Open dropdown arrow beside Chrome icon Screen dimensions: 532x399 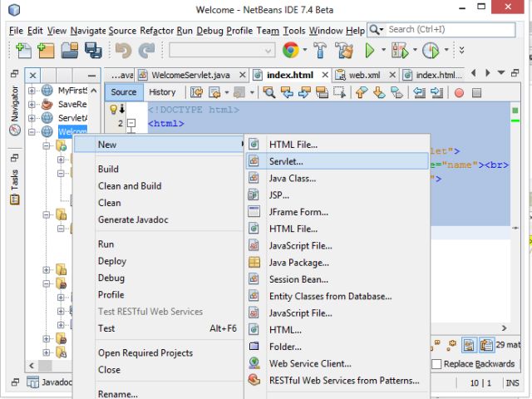point(305,50)
